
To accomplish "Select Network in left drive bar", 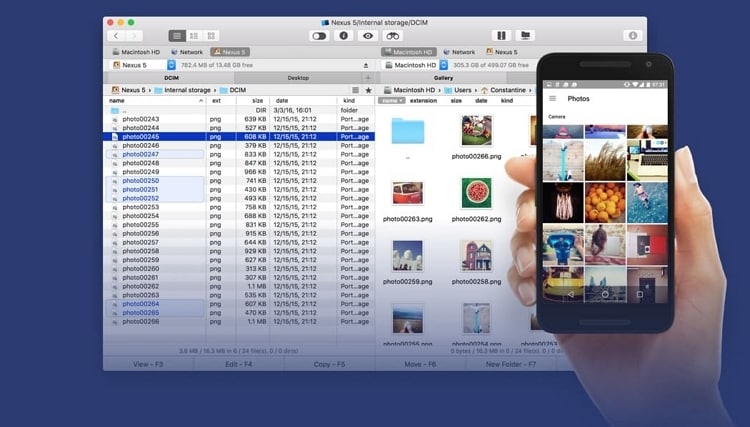I will point(187,52).
